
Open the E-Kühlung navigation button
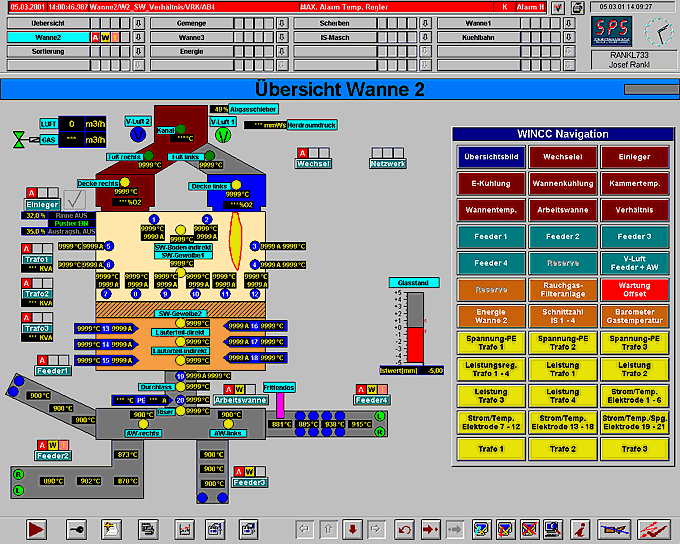tap(491, 184)
